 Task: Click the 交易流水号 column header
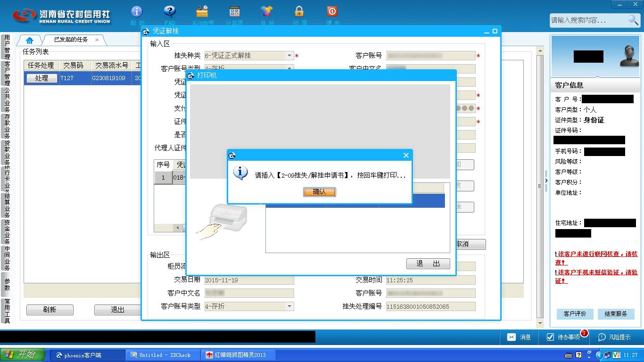pos(112,66)
